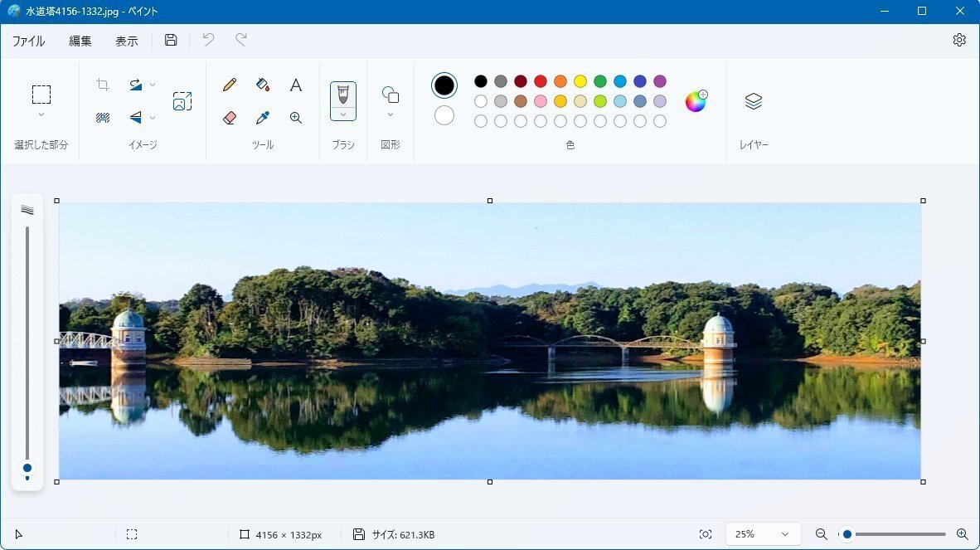The height and width of the screenshot is (550, 980).
Task: Select the Eraser tool
Action: pos(230,118)
